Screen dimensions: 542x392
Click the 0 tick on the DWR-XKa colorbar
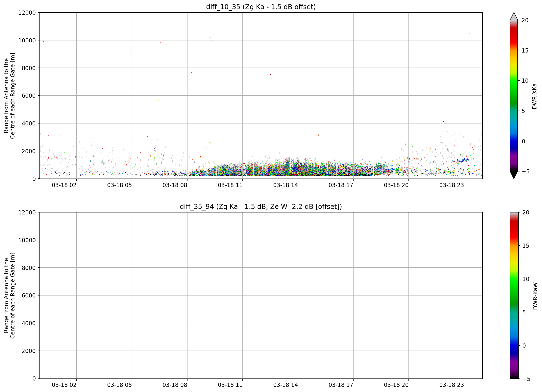(x=523, y=141)
